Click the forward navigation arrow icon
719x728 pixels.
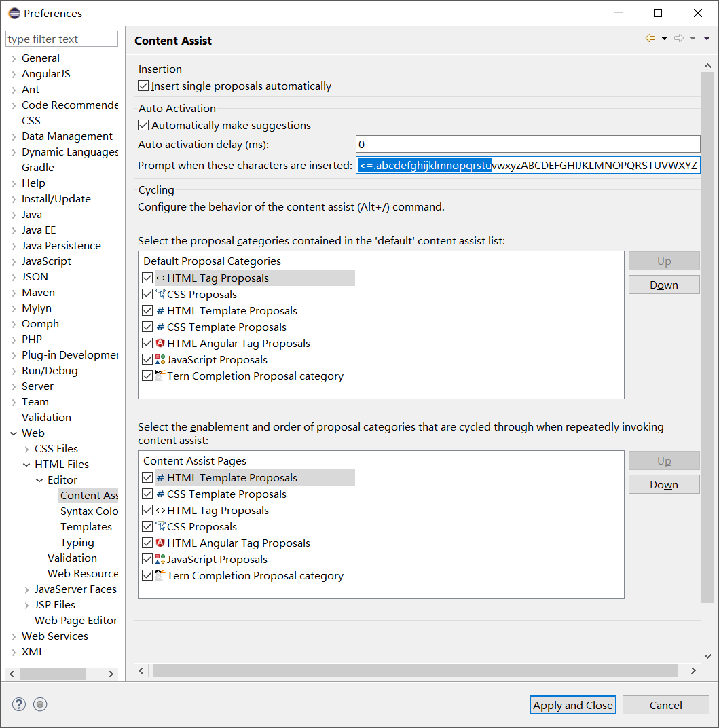pyautogui.click(x=679, y=38)
